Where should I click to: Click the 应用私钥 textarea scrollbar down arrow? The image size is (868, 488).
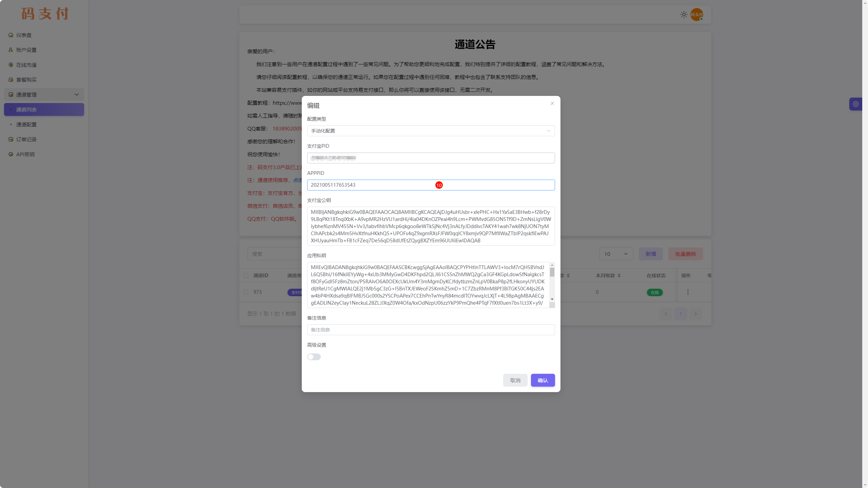point(552,299)
